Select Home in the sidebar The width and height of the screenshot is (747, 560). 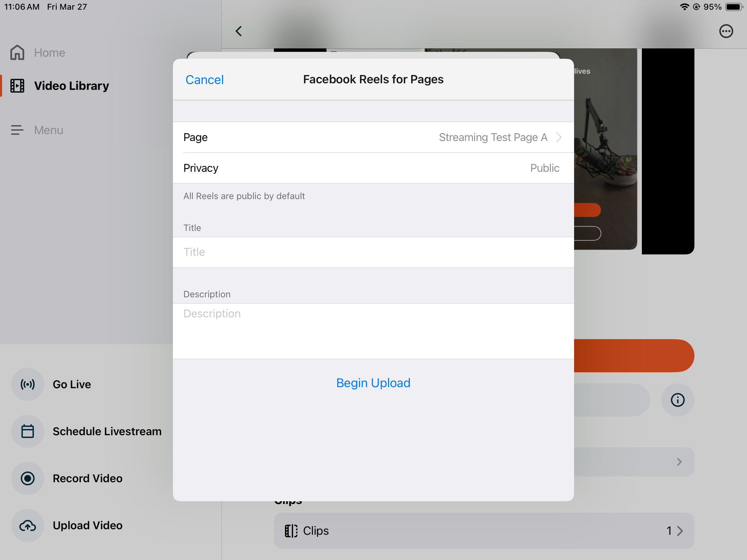(49, 53)
